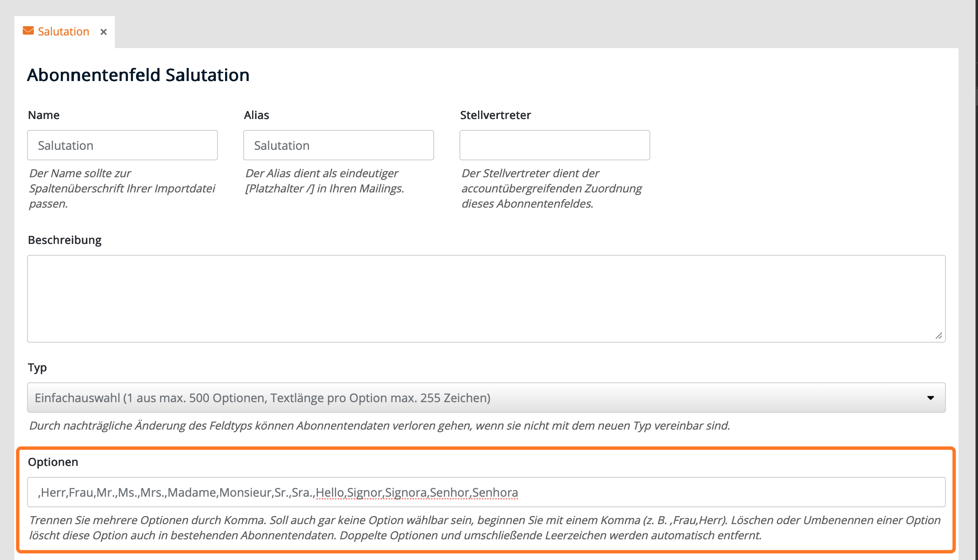Viewport: 978px width, 560px height.
Task: Click inside the Beschreibung text area
Action: [486, 298]
